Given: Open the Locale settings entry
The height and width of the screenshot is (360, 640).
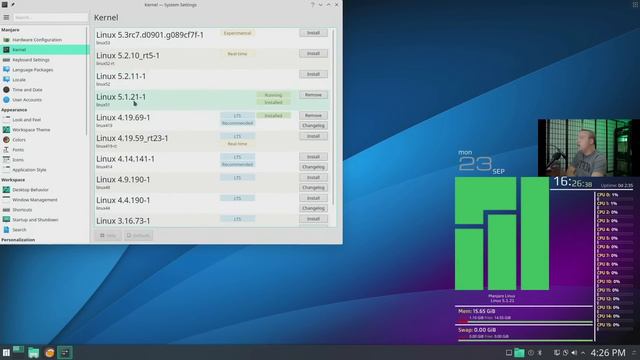Looking at the screenshot, I should coord(43,80).
